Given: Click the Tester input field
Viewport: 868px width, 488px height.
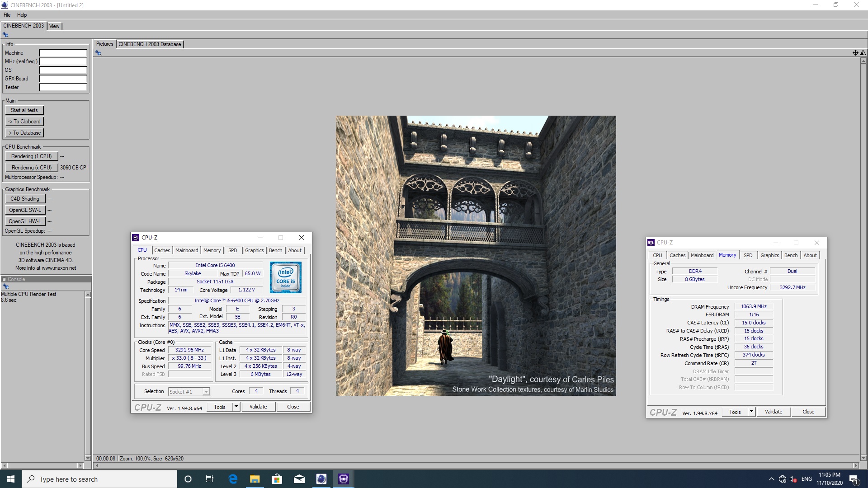Looking at the screenshot, I should point(63,87).
